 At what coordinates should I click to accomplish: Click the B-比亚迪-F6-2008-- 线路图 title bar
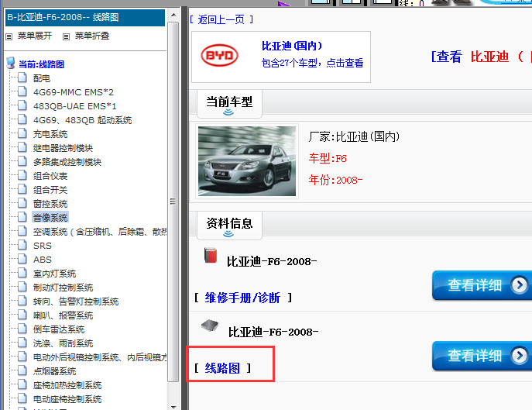[85, 17]
